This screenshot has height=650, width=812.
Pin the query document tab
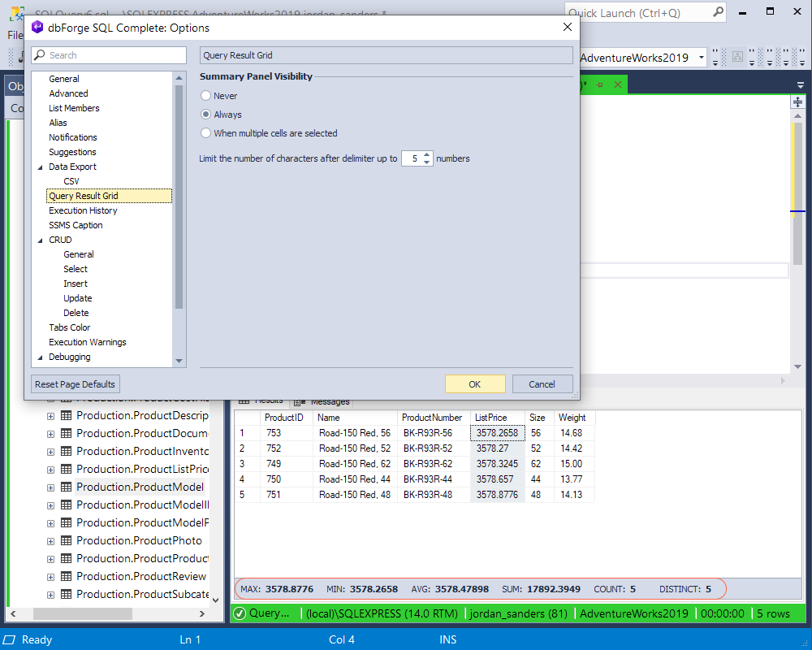(x=600, y=84)
